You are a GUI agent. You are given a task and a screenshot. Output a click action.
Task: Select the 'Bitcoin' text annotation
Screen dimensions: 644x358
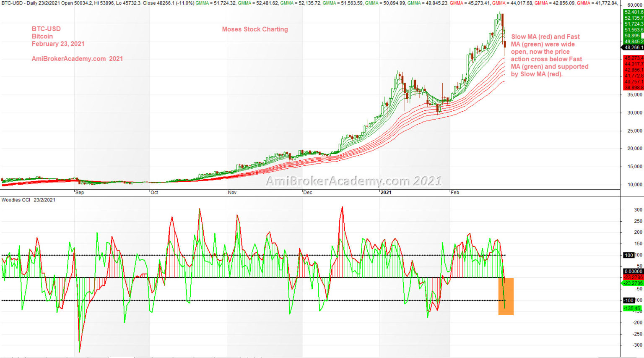(42, 37)
